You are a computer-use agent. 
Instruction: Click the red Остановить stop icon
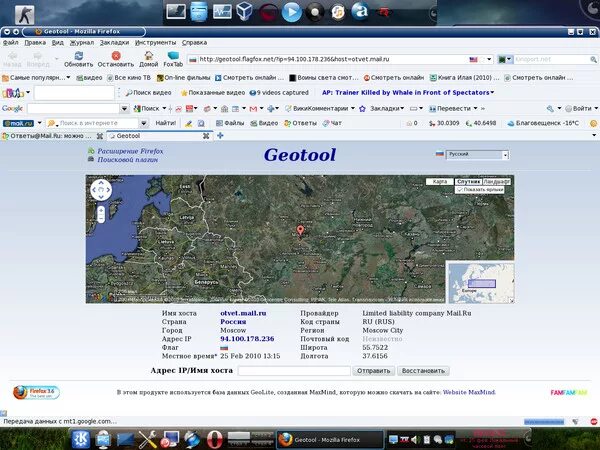[x=116, y=56]
